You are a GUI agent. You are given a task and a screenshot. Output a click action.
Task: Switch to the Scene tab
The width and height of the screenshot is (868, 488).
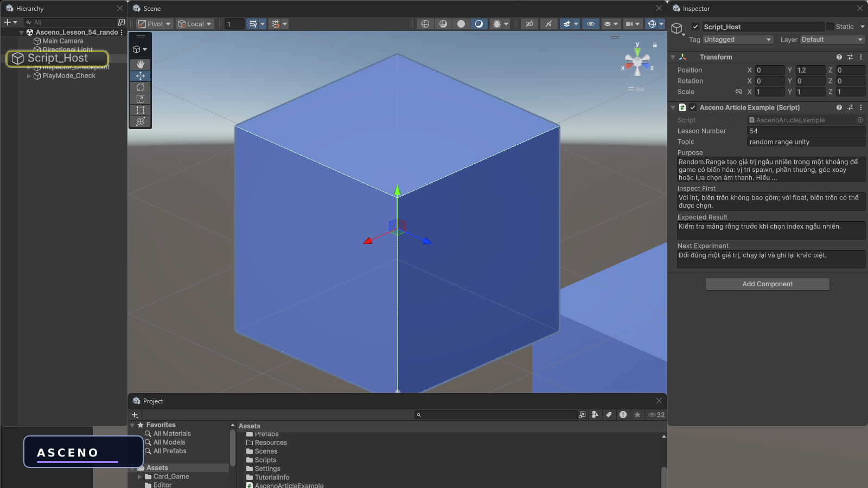[x=147, y=8]
